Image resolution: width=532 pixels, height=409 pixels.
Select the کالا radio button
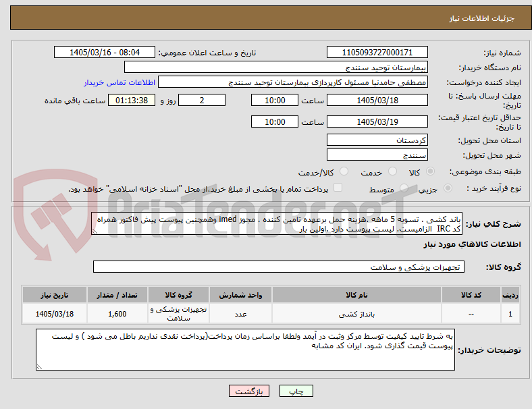click(430, 171)
